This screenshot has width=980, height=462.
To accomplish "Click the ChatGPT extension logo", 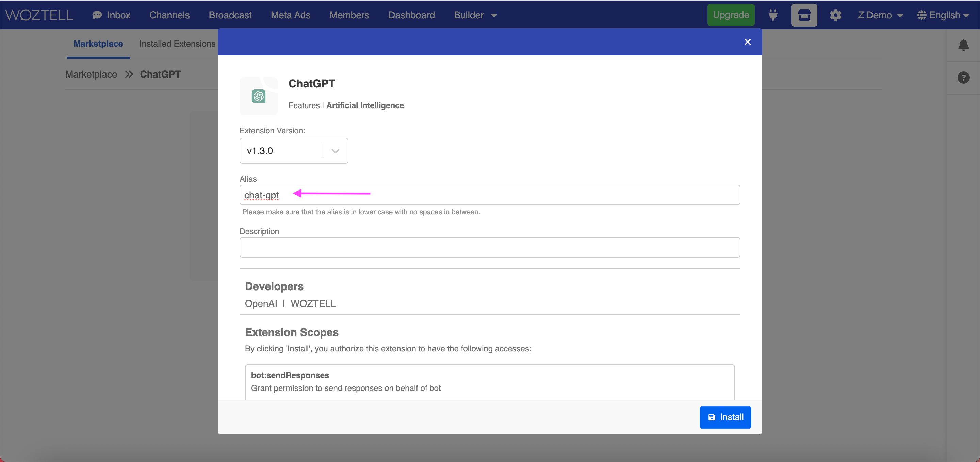I will (x=258, y=96).
